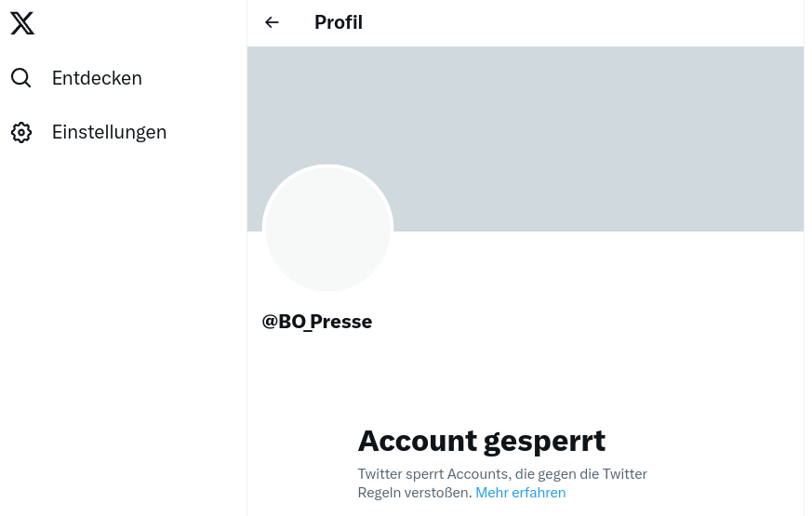Screen dimensions: 812x516
Task: Click the empty profile avatar circle
Action: point(328,229)
